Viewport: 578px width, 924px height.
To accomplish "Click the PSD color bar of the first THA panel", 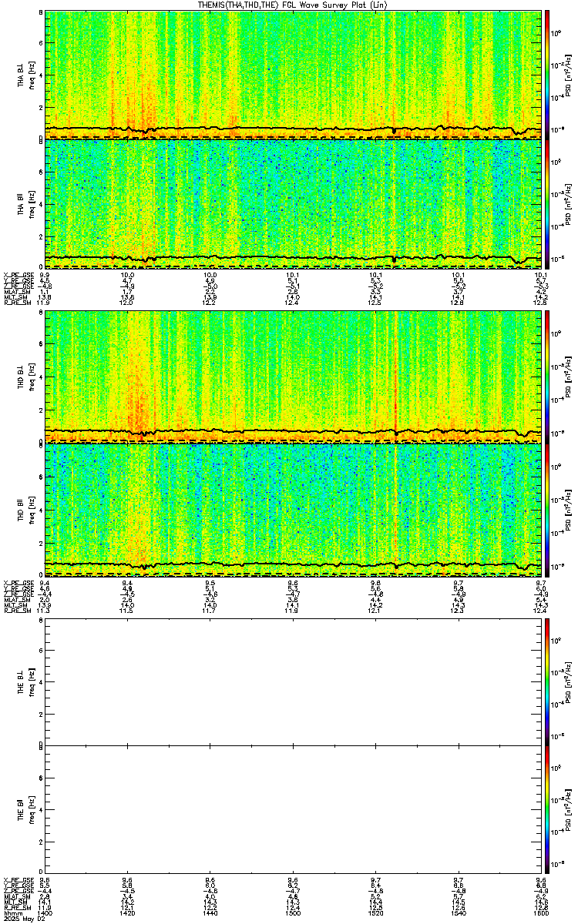I will pos(548,74).
